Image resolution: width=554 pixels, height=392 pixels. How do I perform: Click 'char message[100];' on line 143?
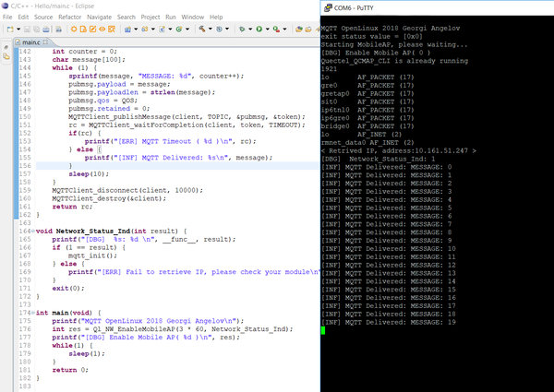click(89, 60)
